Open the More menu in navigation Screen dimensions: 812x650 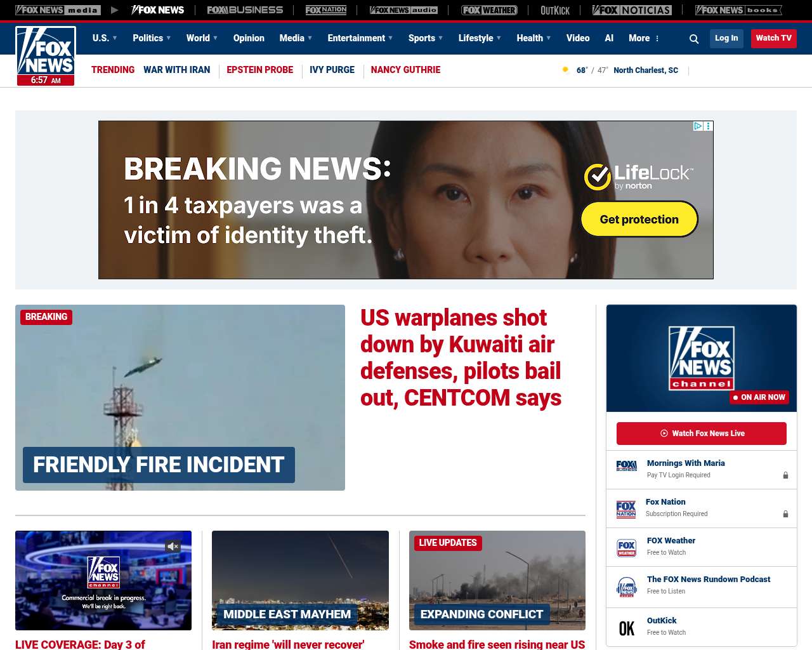[x=644, y=38]
